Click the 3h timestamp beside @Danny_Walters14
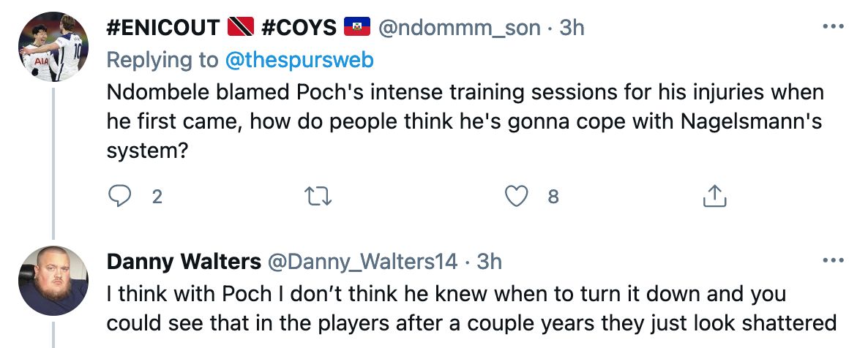The image size is (868, 348). 489,261
